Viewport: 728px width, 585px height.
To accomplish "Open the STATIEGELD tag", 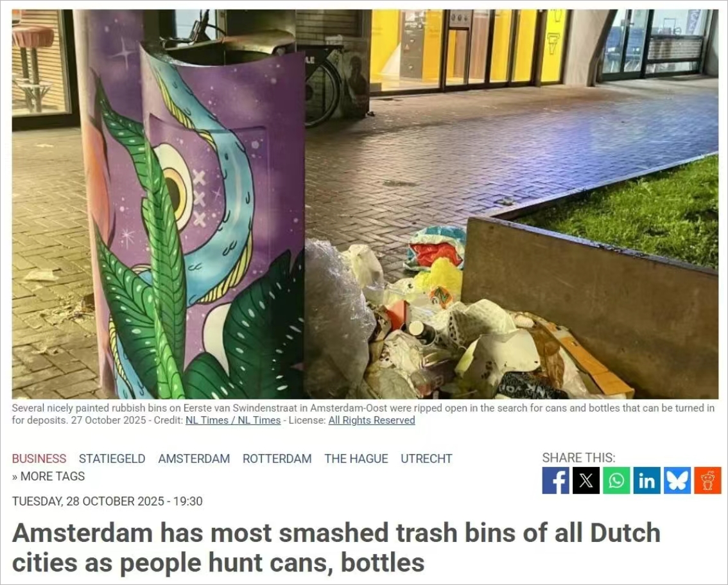I will (x=112, y=458).
